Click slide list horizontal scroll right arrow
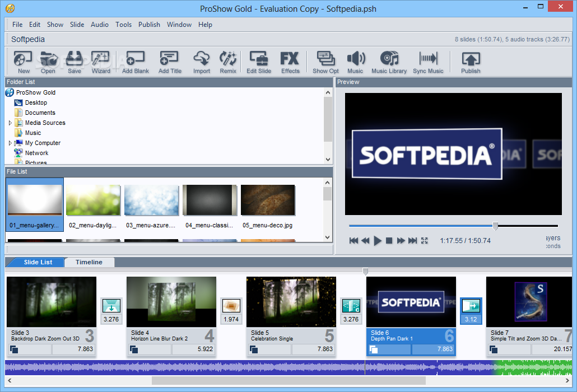The height and width of the screenshot is (392, 577). [567, 381]
